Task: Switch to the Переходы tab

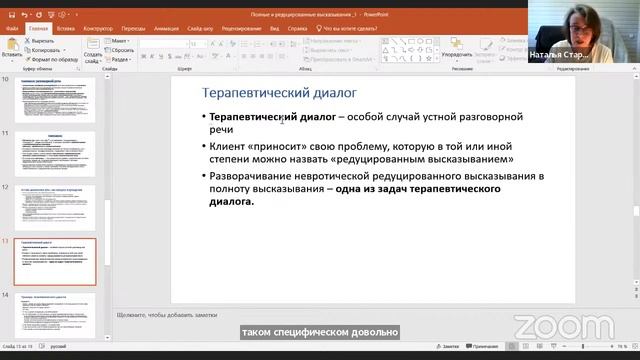Action: point(133,29)
